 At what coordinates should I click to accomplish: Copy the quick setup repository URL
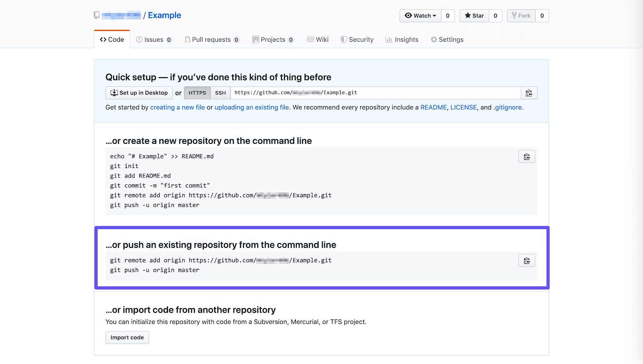pyautogui.click(x=529, y=93)
